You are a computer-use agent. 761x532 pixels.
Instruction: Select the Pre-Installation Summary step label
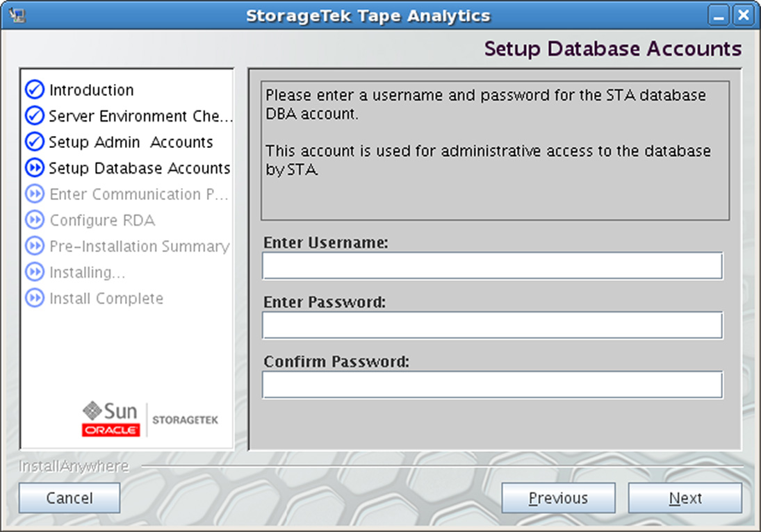pos(140,247)
